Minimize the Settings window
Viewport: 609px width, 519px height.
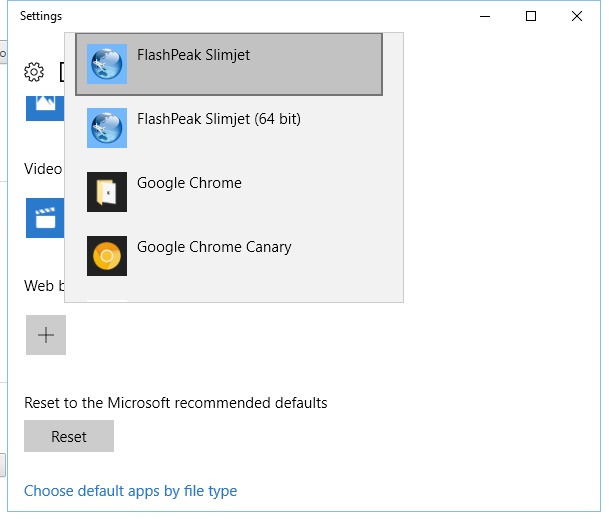pyautogui.click(x=485, y=16)
